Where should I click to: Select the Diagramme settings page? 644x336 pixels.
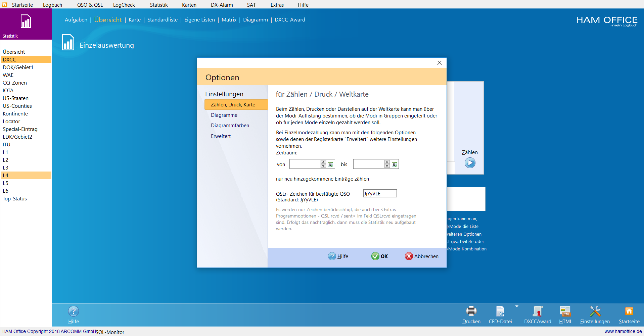(x=224, y=115)
